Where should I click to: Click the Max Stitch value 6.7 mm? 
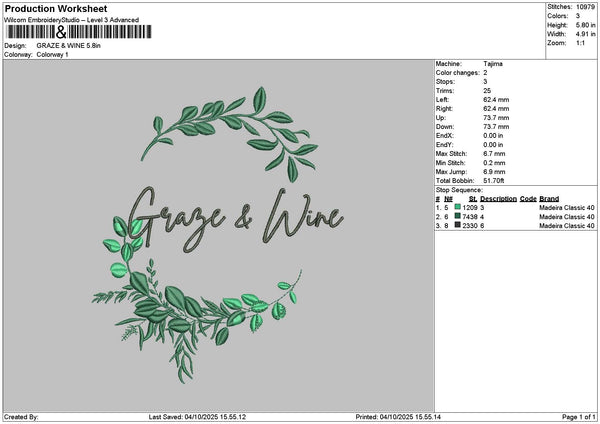(494, 154)
